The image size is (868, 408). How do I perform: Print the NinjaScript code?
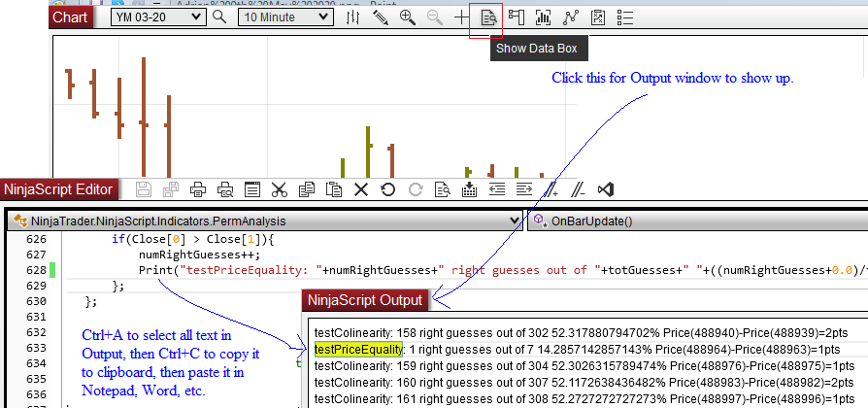tap(198, 189)
